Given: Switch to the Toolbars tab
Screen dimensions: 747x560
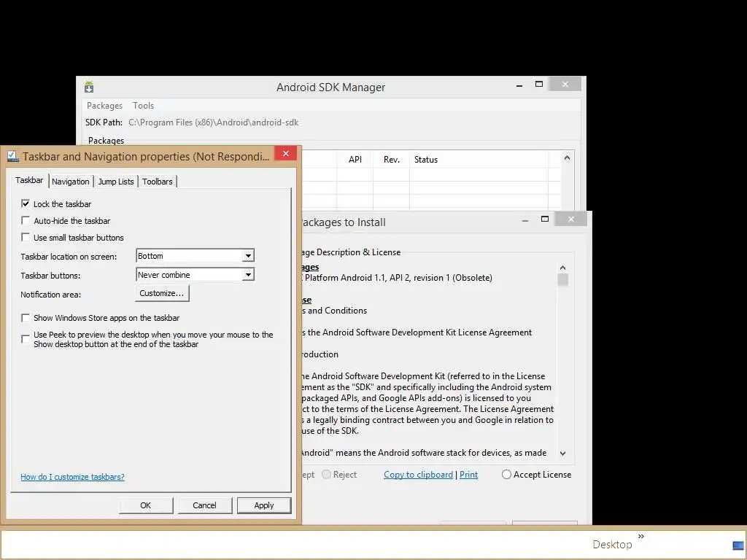Looking at the screenshot, I should [158, 182].
